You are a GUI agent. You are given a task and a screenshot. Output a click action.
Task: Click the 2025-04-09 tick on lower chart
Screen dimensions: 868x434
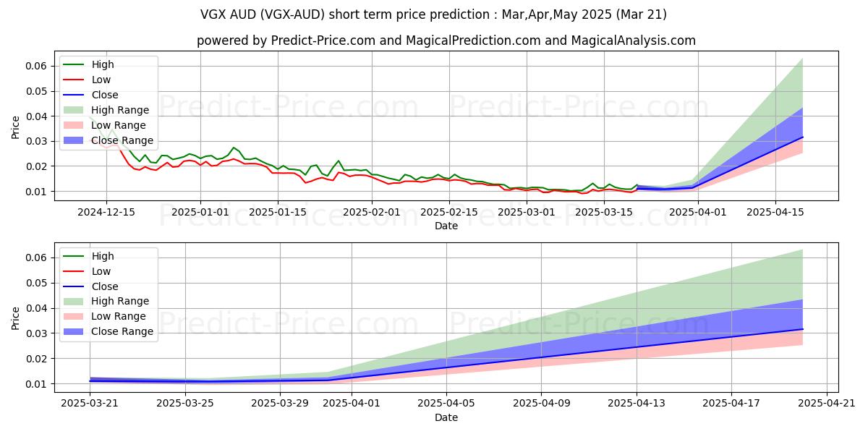pos(542,404)
